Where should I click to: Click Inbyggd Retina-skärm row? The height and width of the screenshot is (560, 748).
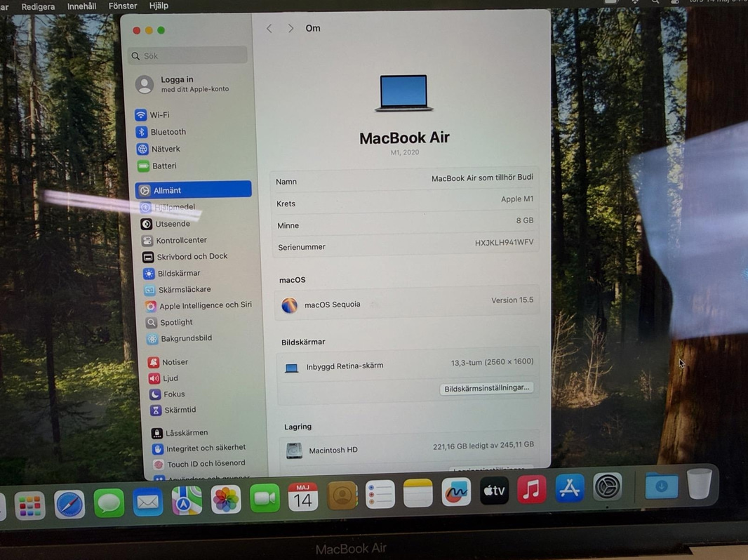click(x=408, y=365)
